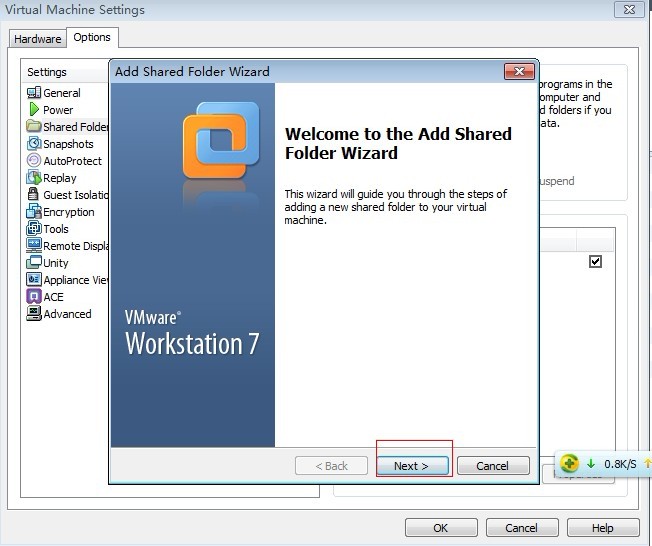Screen dimensions: 652x546
Task: Click the Encryption icon
Action: tap(34, 212)
